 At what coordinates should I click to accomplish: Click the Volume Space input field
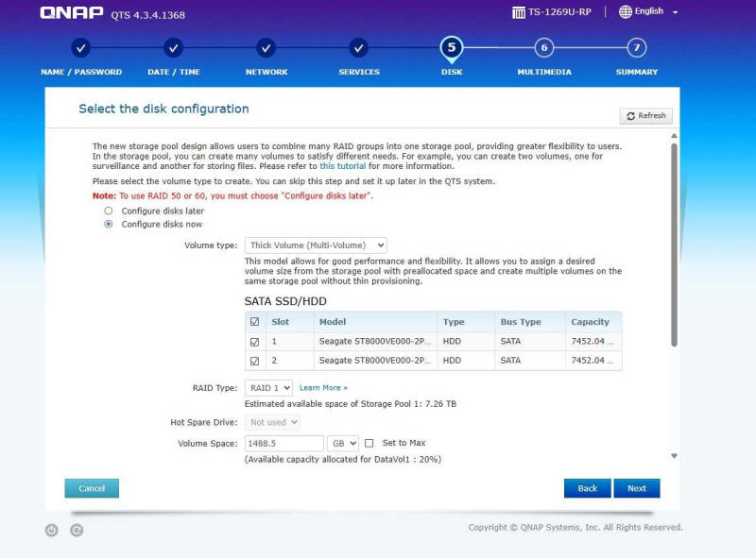[284, 444]
